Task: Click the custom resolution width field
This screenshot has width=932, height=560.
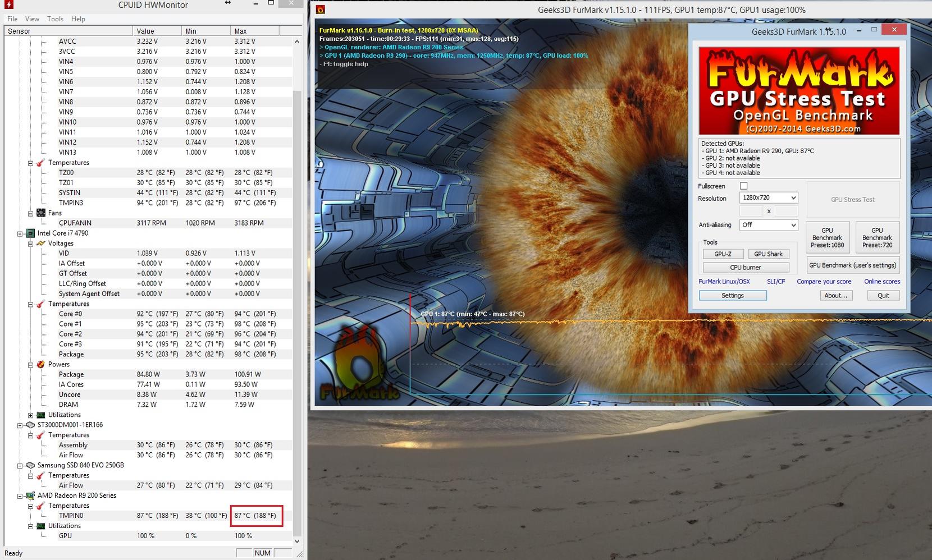Action: [751, 211]
